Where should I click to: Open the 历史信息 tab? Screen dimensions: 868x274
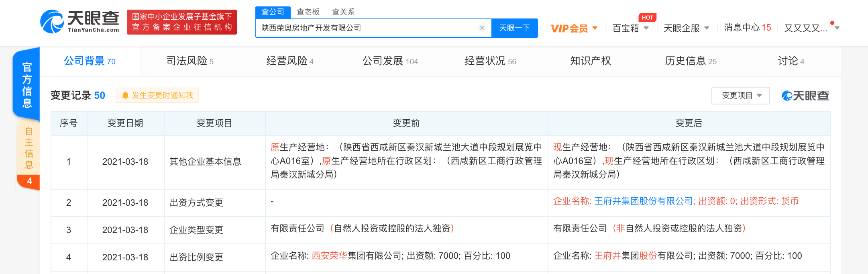coord(691,61)
